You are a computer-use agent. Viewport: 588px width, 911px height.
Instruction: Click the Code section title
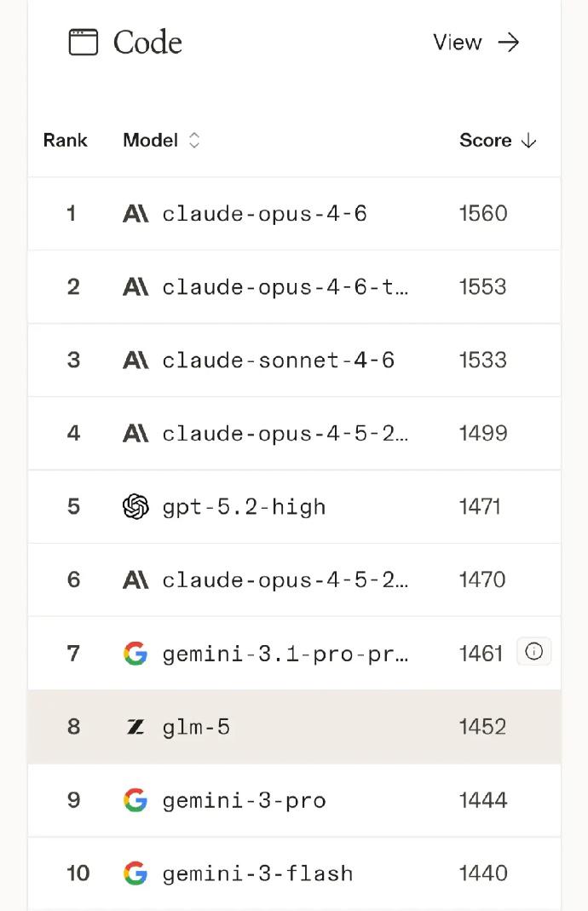[x=147, y=43]
